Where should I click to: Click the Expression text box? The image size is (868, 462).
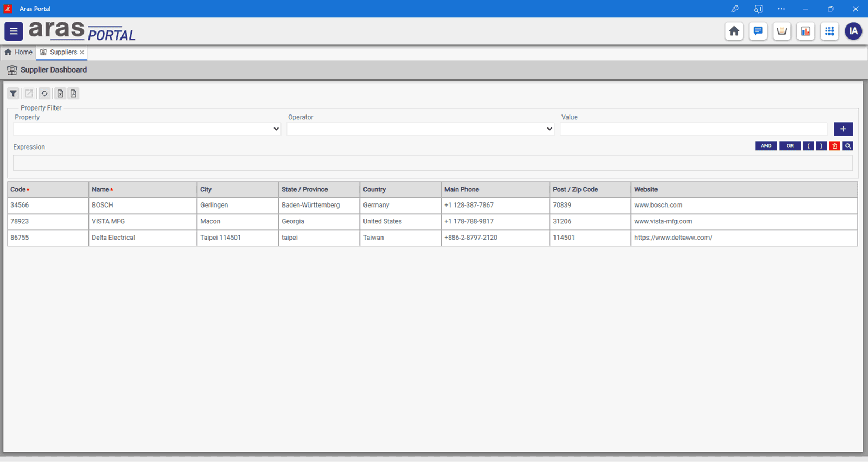(433, 163)
